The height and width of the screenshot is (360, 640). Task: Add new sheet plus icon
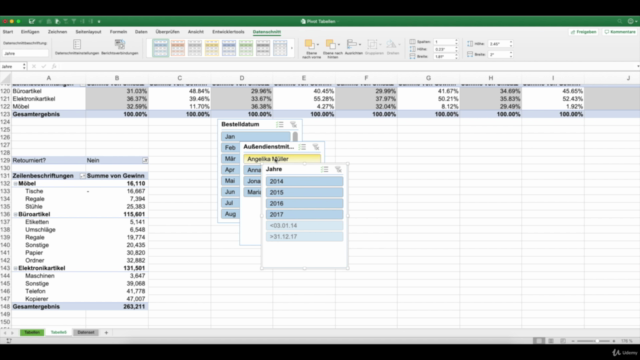click(106, 333)
